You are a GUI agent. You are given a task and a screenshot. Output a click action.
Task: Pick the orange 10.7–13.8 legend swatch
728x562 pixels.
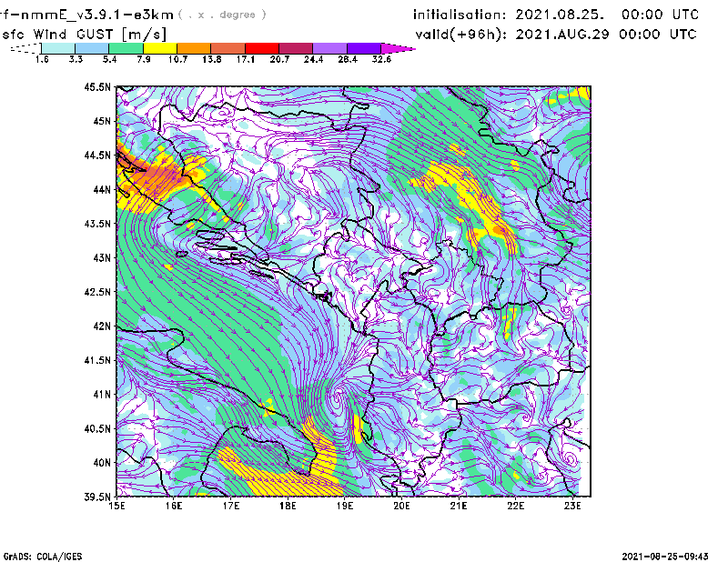click(x=194, y=48)
